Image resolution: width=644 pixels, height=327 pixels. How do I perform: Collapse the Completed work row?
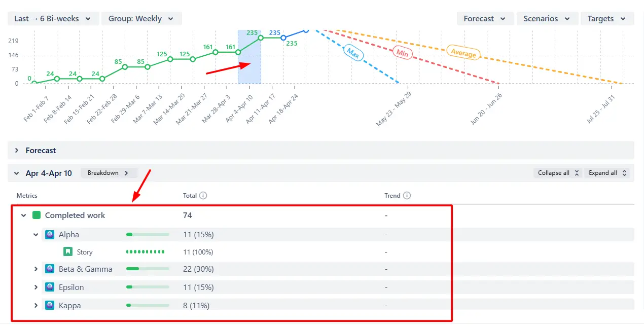click(x=23, y=215)
